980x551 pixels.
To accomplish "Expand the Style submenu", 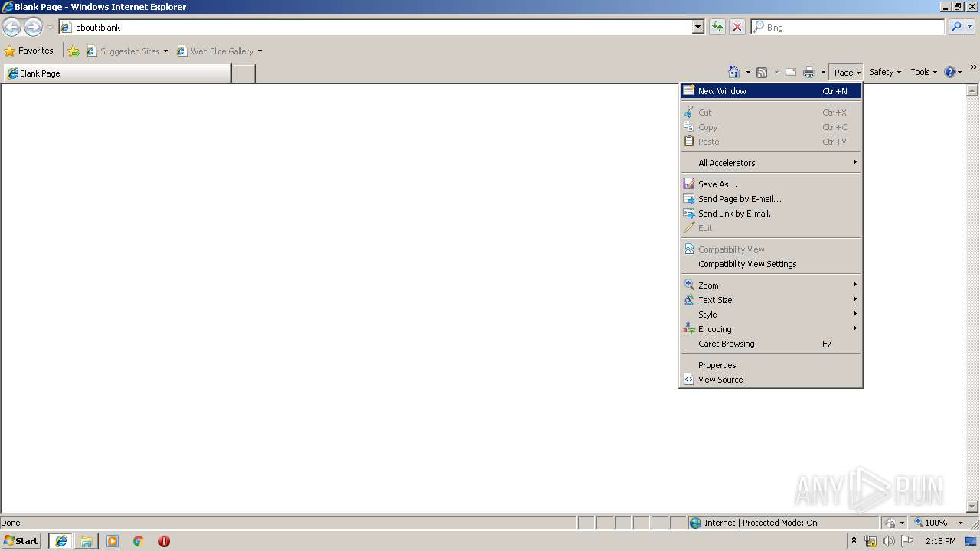I will point(771,315).
